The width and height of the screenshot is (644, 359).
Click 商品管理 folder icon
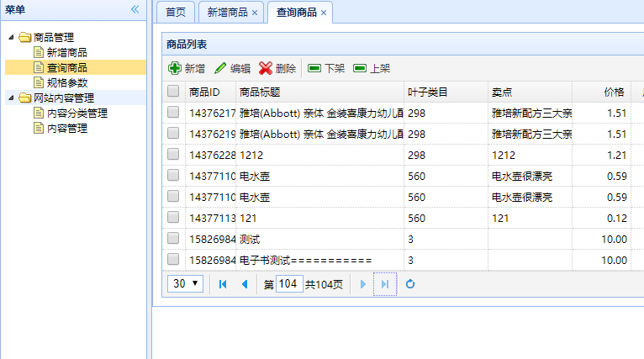click(25, 37)
